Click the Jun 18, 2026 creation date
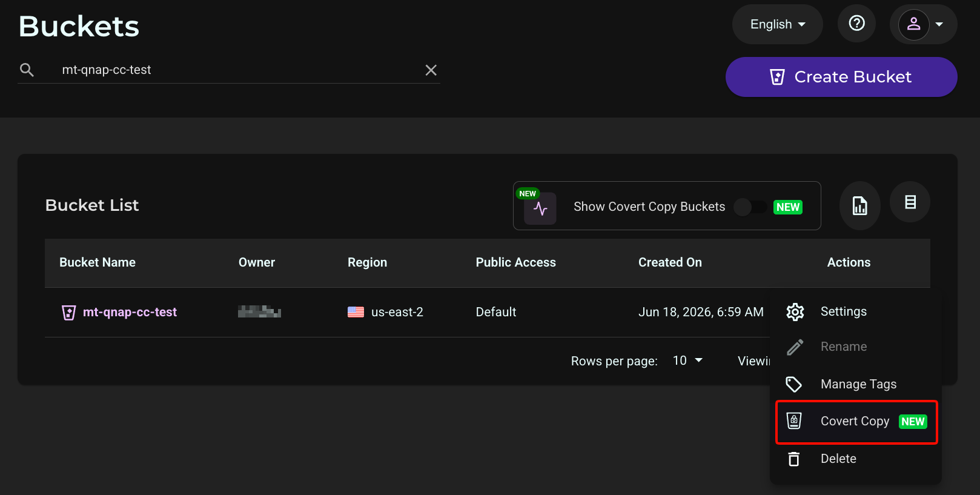 click(x=701, y=312)
